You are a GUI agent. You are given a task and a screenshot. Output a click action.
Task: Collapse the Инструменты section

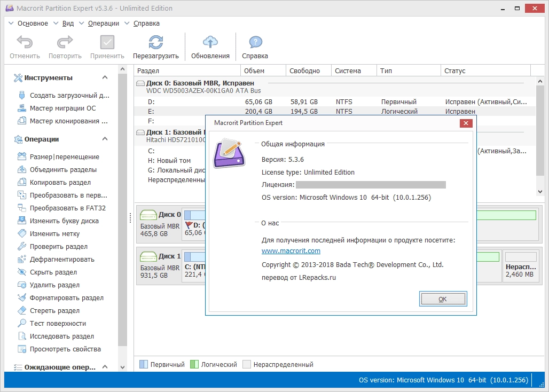click(105, 77)
